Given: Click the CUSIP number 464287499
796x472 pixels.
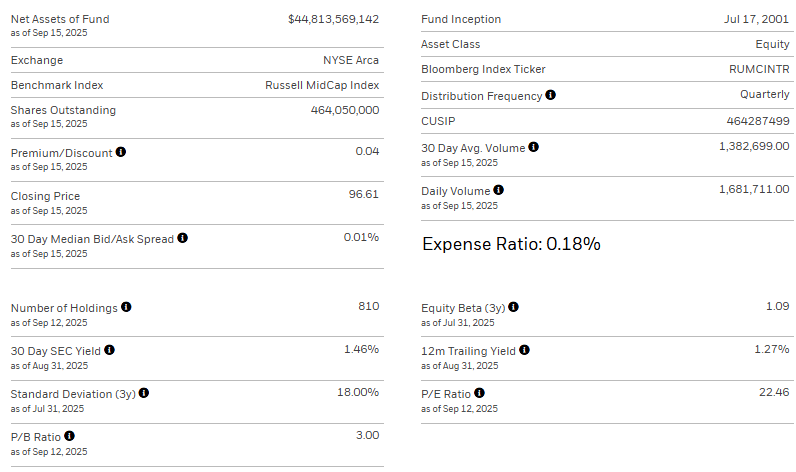Looking at the screenshot, I should click(x=758, y=121).
